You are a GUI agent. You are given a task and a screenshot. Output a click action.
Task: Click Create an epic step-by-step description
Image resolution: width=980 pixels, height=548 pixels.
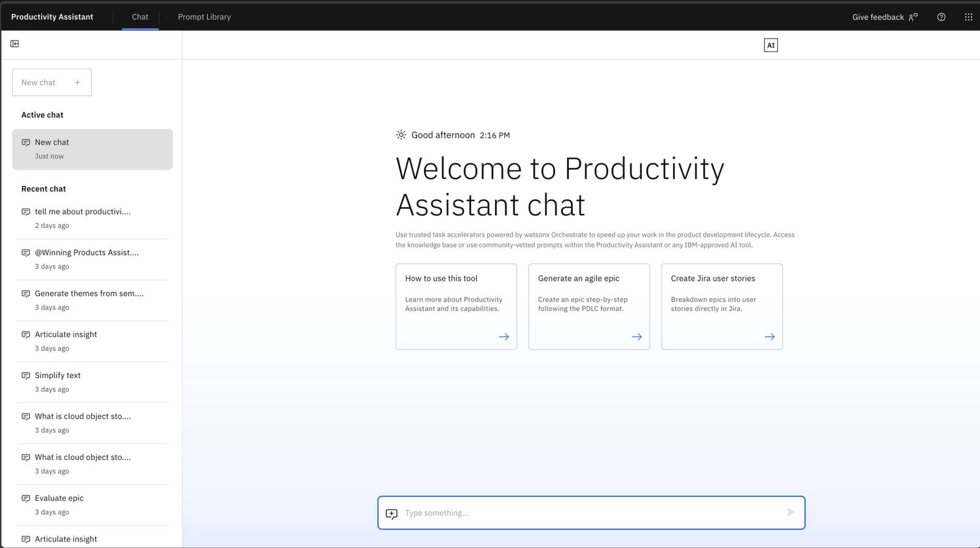pos(583,304)
